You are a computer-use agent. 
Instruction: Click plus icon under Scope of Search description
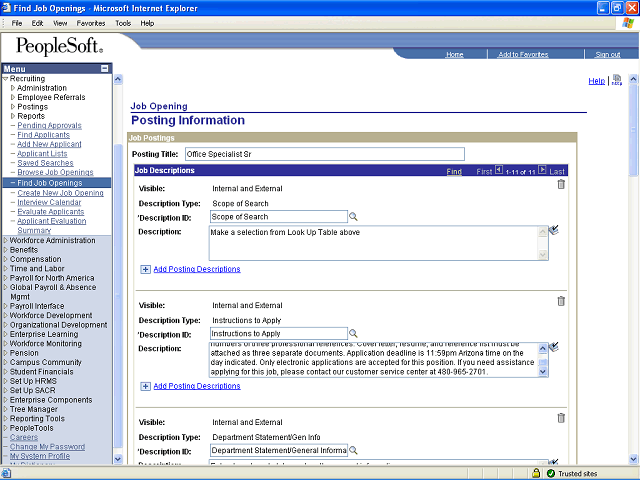pos(145,269)
